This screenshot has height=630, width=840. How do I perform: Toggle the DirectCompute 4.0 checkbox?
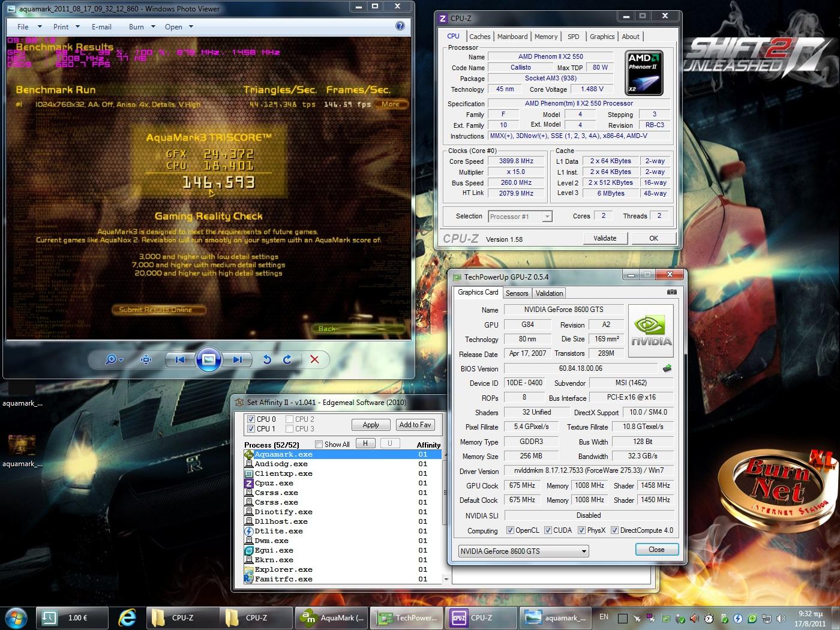[614, 530]
